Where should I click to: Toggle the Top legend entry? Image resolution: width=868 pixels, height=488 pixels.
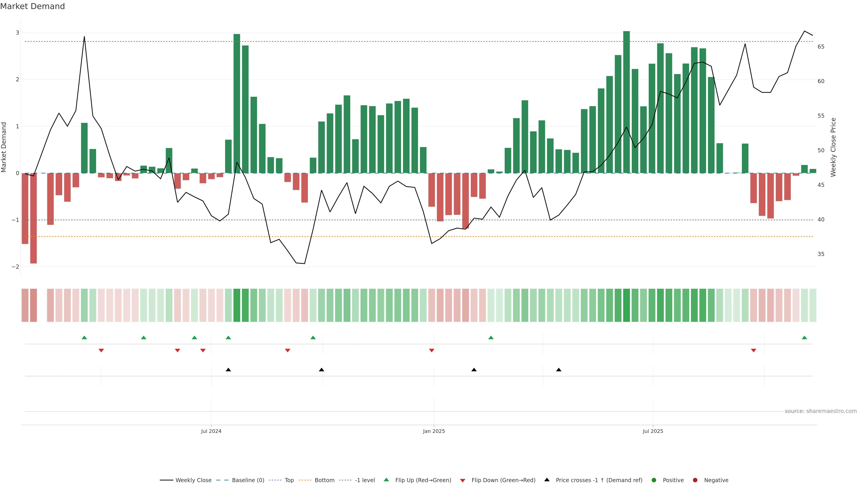click(x=289, y=480)
